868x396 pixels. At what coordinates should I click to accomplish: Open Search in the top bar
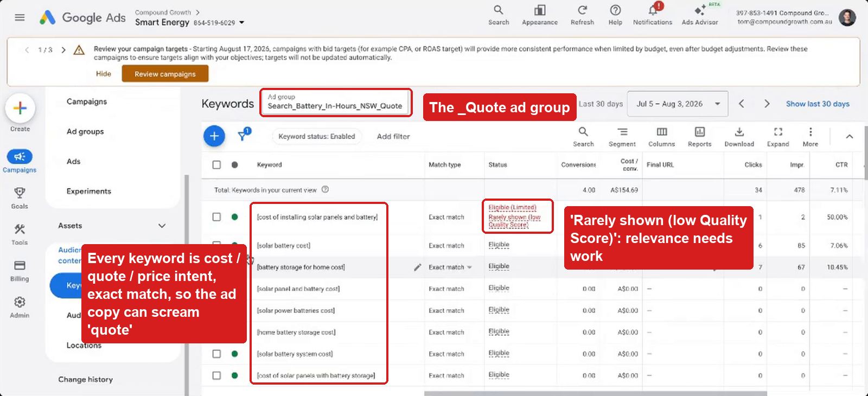point(499,15)
